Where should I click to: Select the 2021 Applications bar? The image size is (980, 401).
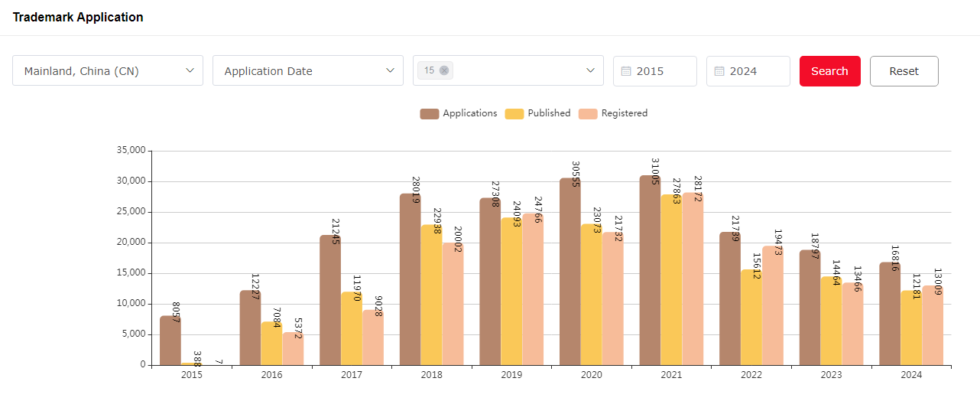(650, 270)
